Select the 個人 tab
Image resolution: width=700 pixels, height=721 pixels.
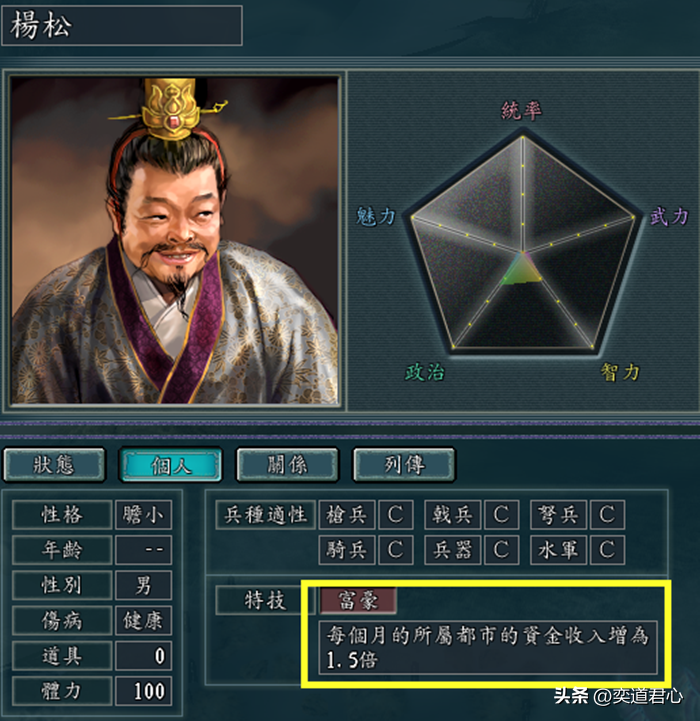tap(171, 465)
